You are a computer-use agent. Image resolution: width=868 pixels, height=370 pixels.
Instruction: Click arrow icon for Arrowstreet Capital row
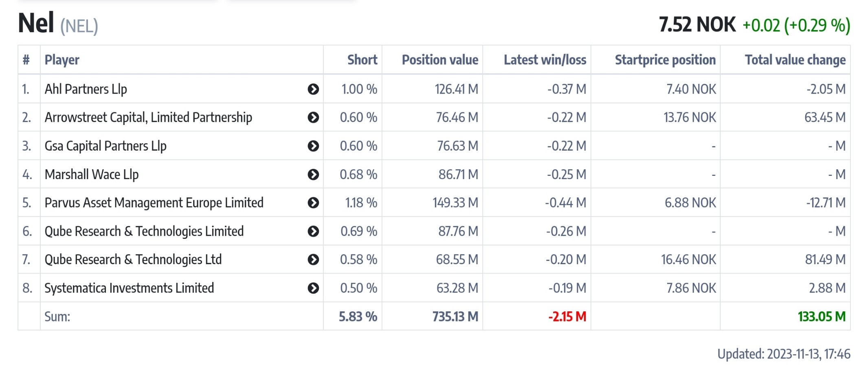313,118
